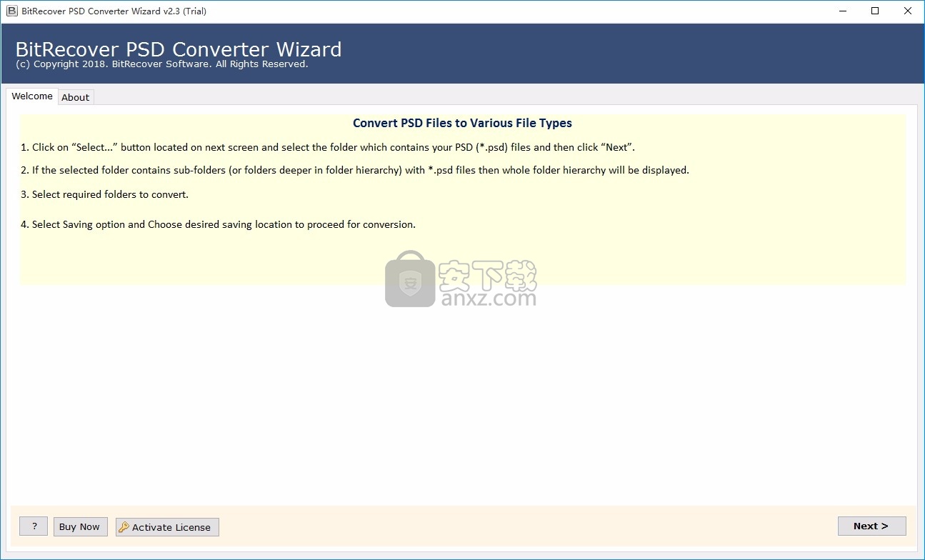Click instruction step 4 about Saving option
Image resolution: width=925 pixels, height=560 pixels.
218,224
